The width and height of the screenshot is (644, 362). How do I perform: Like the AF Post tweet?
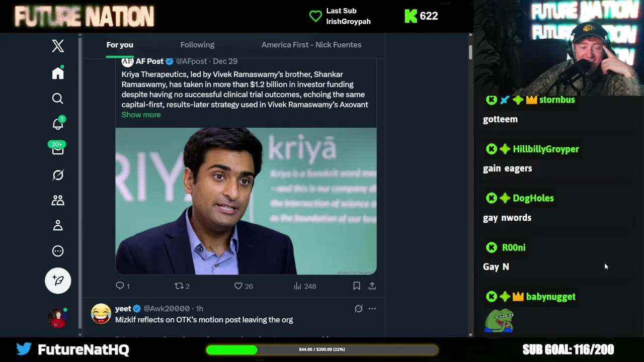click(238, 286)
